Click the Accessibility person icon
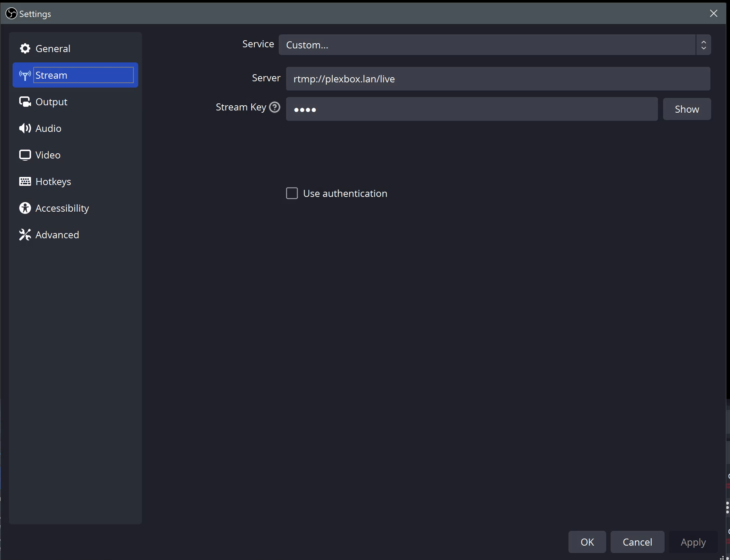Image resolution: width=730 pixels, height=560 pixels. point(24,208)
